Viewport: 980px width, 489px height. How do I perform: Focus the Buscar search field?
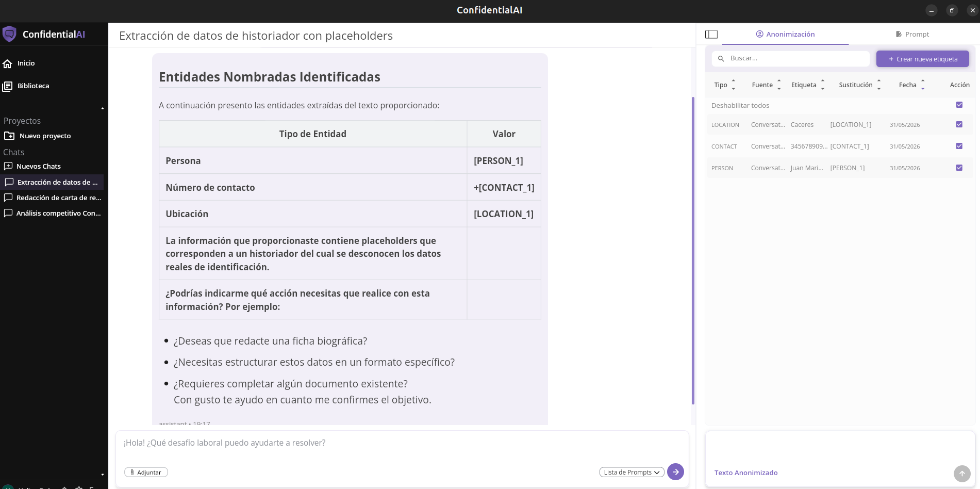tap(791, 59)
